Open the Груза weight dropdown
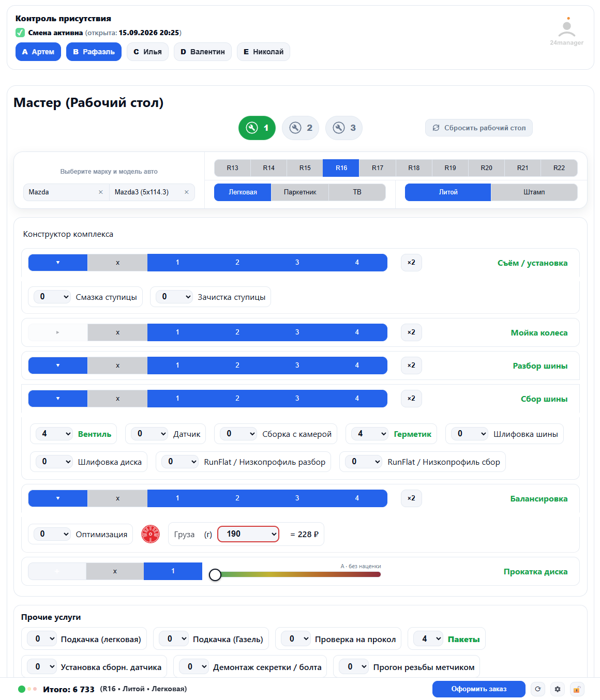Viewport: 600px width, 700px height. click(248, 534)
